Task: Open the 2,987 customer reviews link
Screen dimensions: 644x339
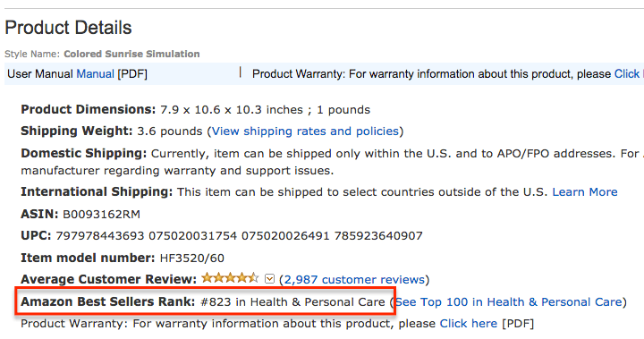Action: tap(354, 280)
